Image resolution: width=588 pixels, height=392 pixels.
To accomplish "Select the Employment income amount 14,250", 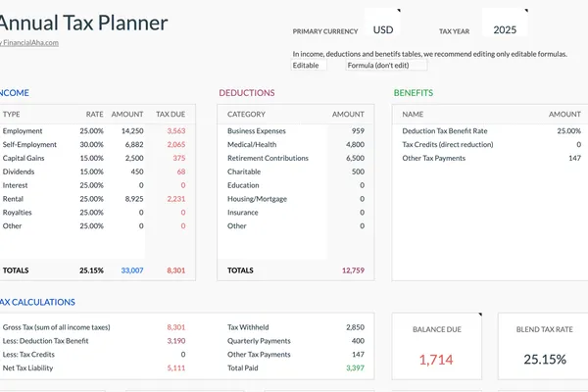I will pos(131,130).
